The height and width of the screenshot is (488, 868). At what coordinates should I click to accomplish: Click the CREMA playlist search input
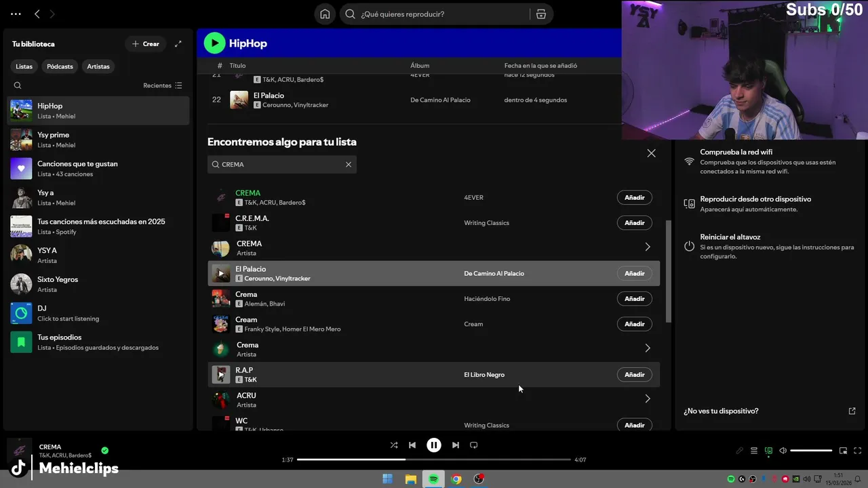tap(281, 164)
